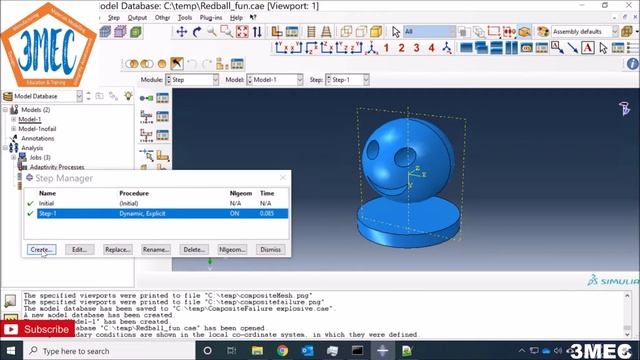Open the Tools menu
Image resolution: width=640 pixels, height=360 pixels.
(x=184, y=18)
